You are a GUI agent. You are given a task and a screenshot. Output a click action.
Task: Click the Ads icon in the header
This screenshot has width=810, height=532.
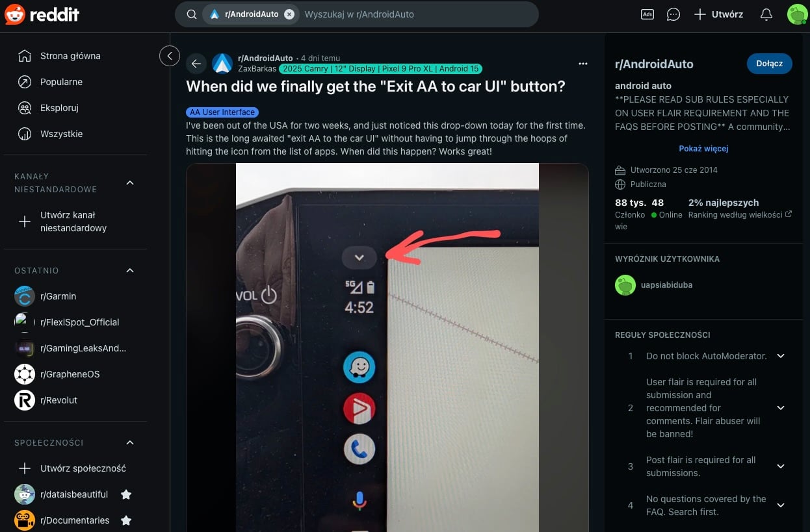click(x=647, y=14)
